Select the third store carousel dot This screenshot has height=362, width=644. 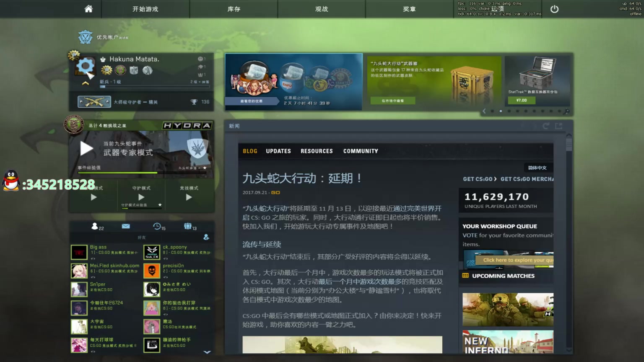coord(509,111)
